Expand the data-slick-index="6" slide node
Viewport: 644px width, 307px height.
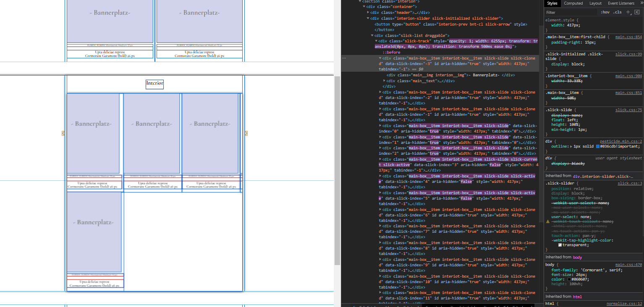tap(380, 209)
